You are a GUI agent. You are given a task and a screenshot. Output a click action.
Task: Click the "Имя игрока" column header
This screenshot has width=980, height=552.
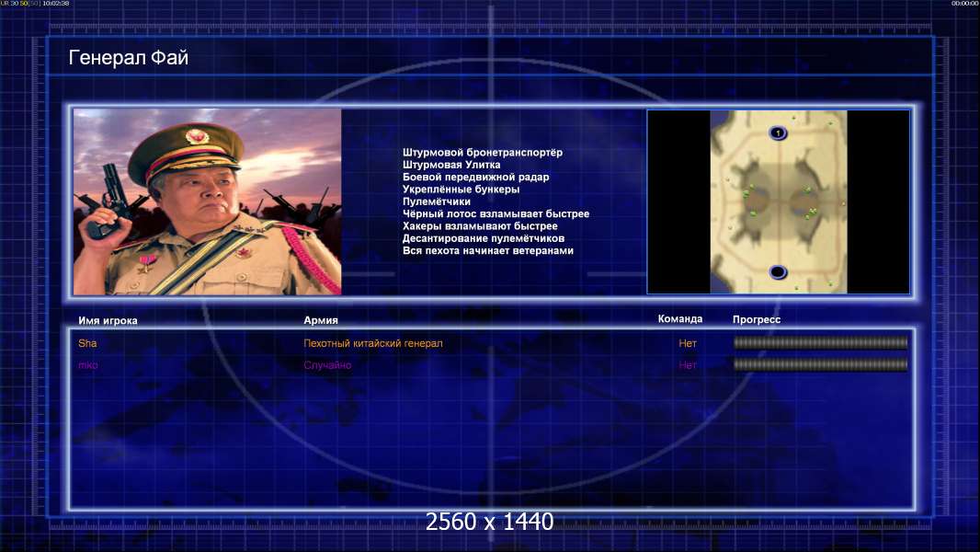point(108,321)
